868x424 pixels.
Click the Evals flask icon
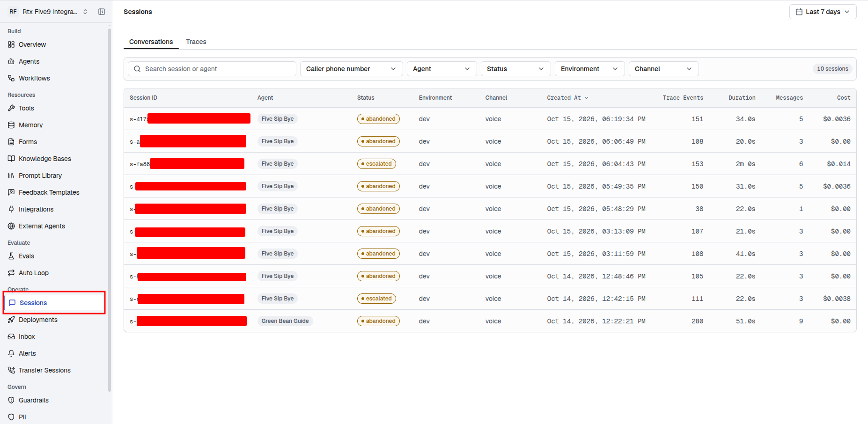click(x=11, y=256)
